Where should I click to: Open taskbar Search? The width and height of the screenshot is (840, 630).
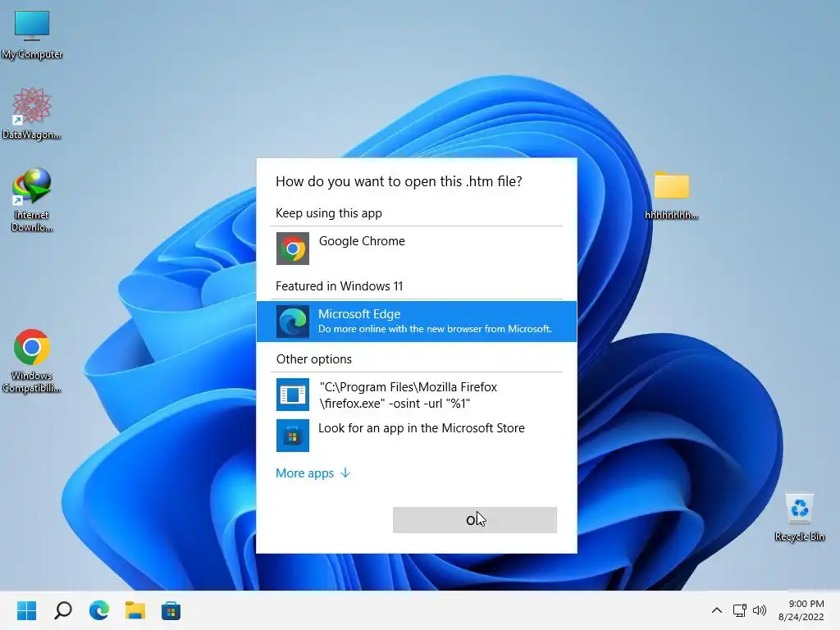[x=62, y=610]
